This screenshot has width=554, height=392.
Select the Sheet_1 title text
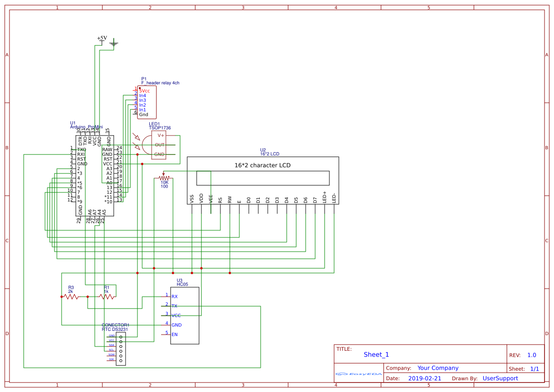click(376, 354)
